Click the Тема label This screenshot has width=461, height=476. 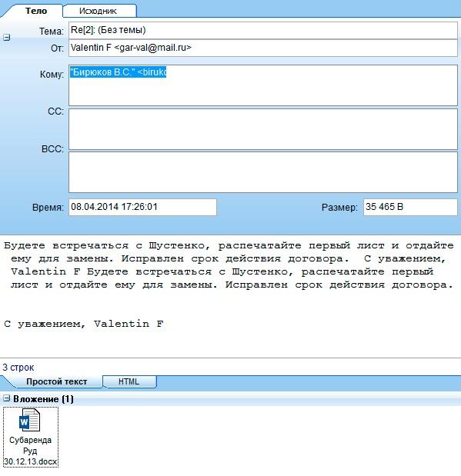[52, 31]
